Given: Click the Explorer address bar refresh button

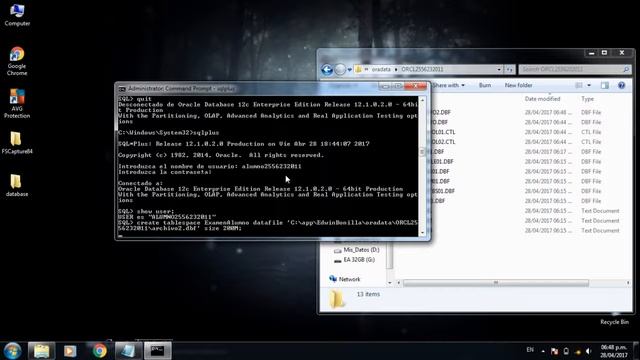Looking at the screenshot, I should (x=509, y=69).
